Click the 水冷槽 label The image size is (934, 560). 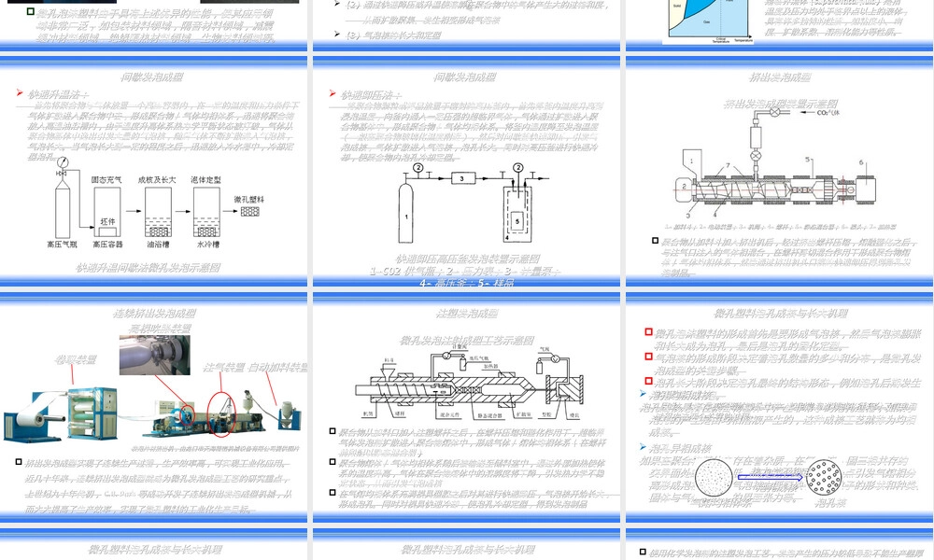point(208,244)
